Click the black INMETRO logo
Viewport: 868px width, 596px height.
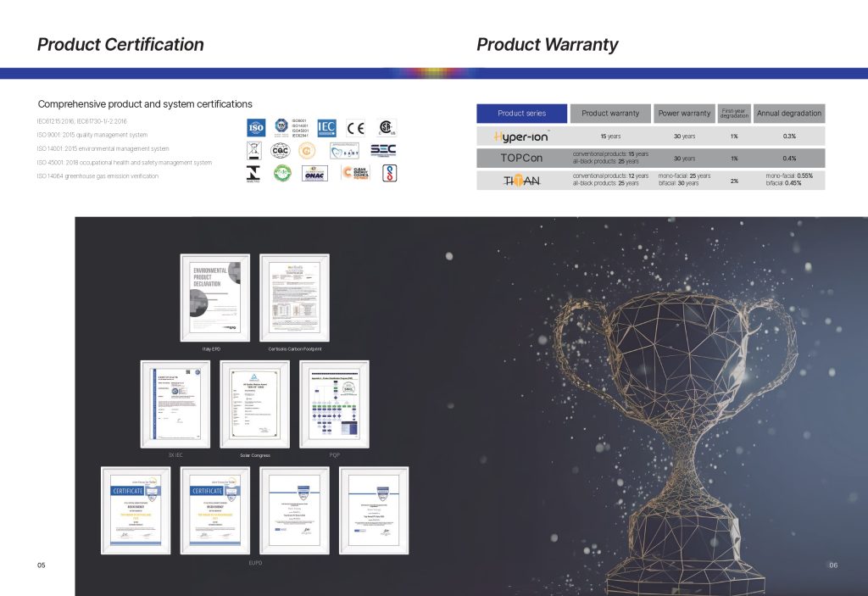253,173
